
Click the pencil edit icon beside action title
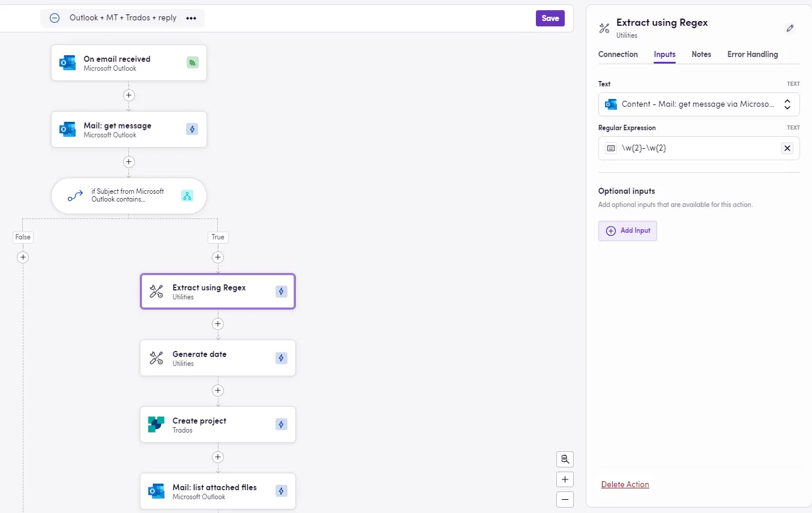(x=790, y=28)
